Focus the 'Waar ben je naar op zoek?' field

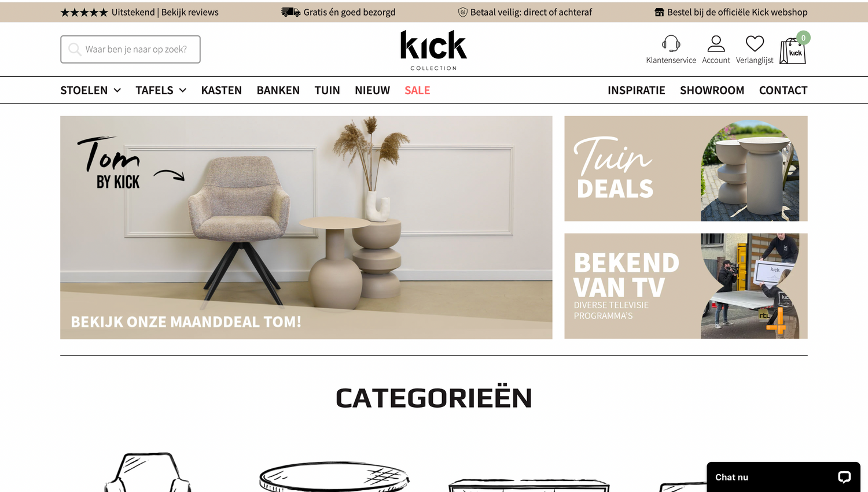click(x=130, y=49)
